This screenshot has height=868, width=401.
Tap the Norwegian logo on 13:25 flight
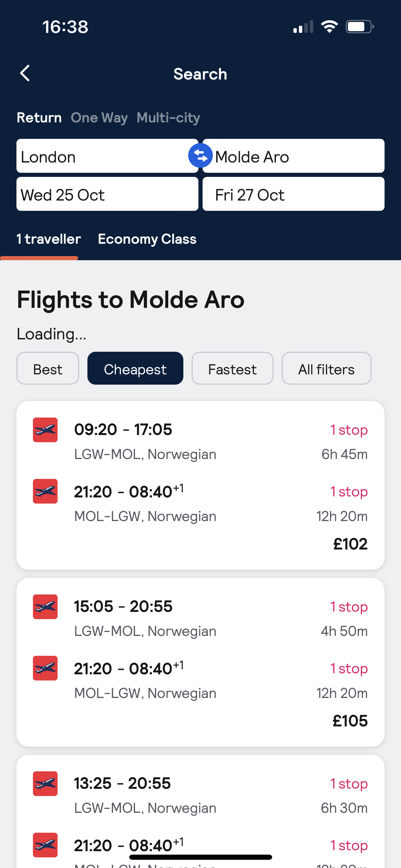click(x=45, y=784)
